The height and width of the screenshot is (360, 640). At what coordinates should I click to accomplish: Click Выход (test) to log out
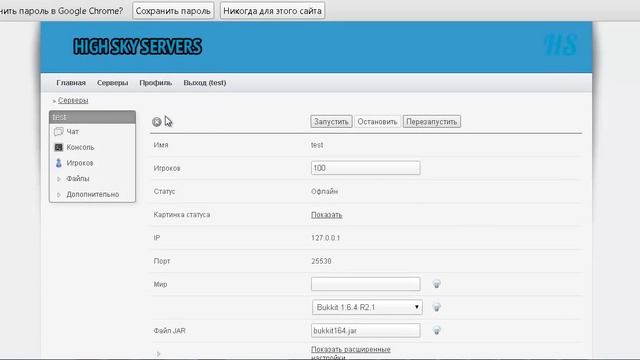tap(205, 83)
